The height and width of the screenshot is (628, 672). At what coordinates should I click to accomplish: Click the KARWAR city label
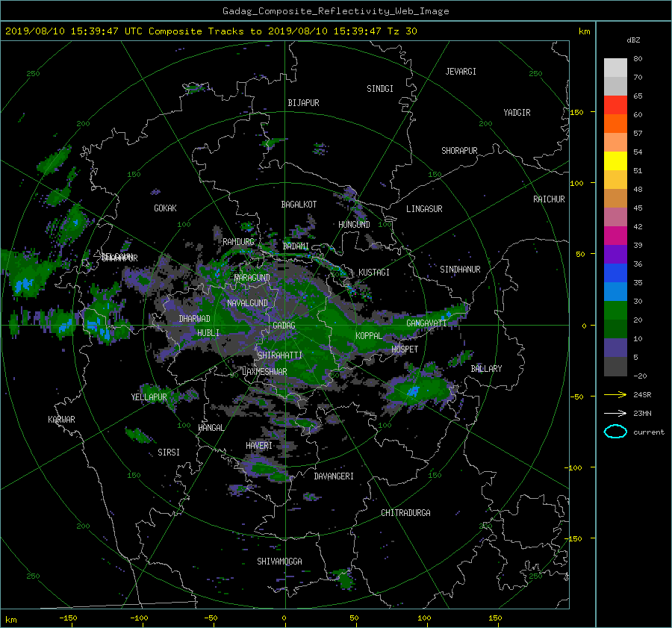click(x=61, y=420)
